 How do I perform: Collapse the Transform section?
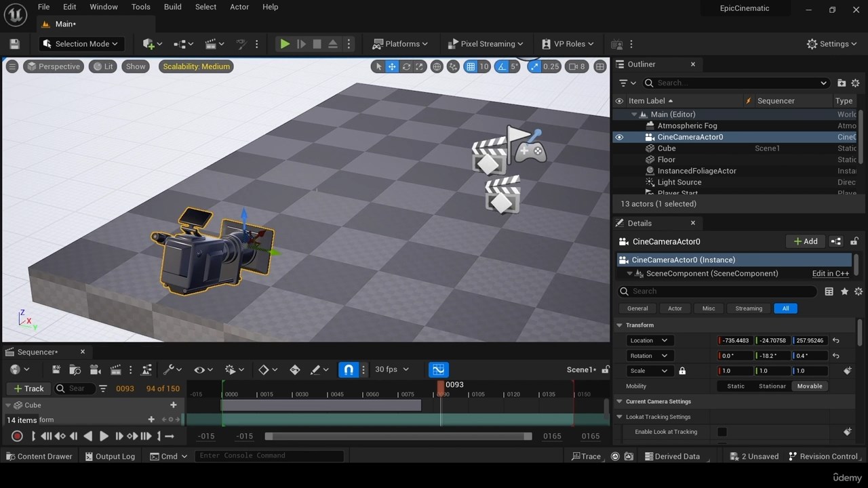point(619,325)
